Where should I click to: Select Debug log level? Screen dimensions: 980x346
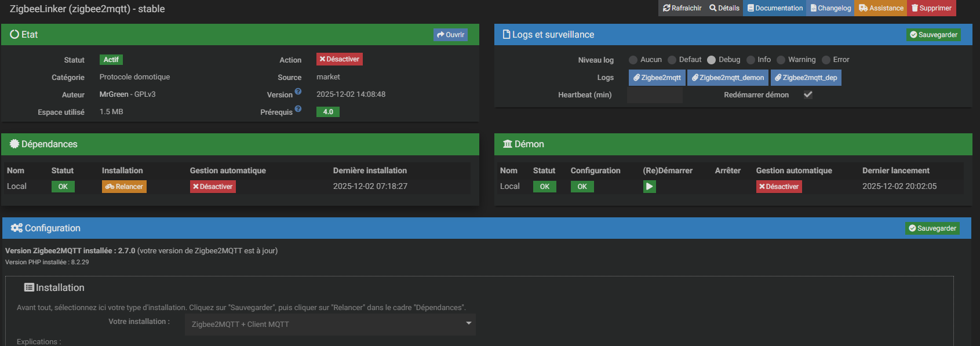click(x=711, y=60)
